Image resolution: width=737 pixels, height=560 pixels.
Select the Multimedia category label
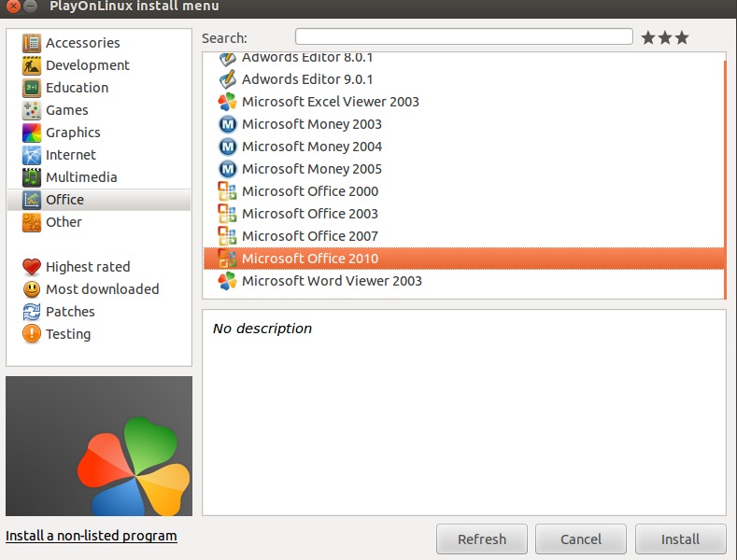pos(82,177)
